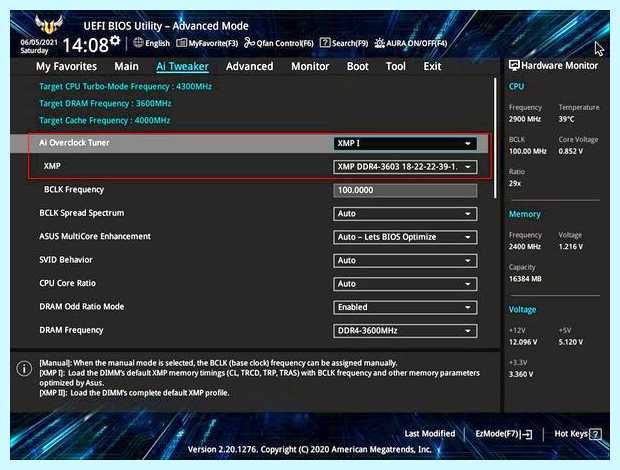
Task: Click Memory frequency 2400 MHz value
Action: (x=525, y=247)
